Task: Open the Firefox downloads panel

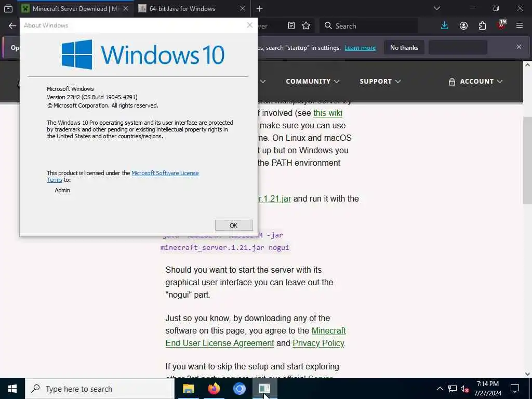Action: click(x=445, y=26)
